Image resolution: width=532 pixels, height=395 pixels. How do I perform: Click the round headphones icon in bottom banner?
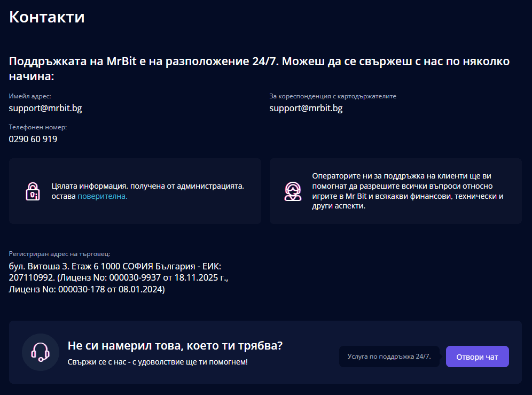pyautogui.click(x=41, y=352)
